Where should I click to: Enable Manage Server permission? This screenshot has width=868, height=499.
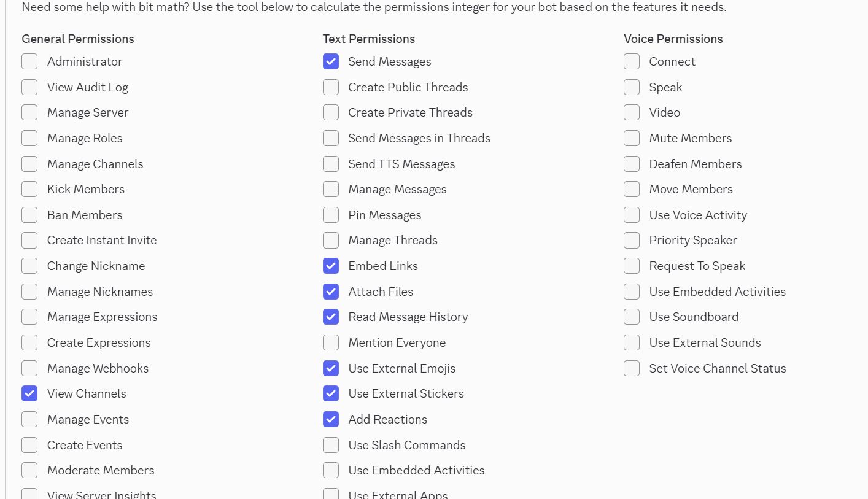coord(29,112)
